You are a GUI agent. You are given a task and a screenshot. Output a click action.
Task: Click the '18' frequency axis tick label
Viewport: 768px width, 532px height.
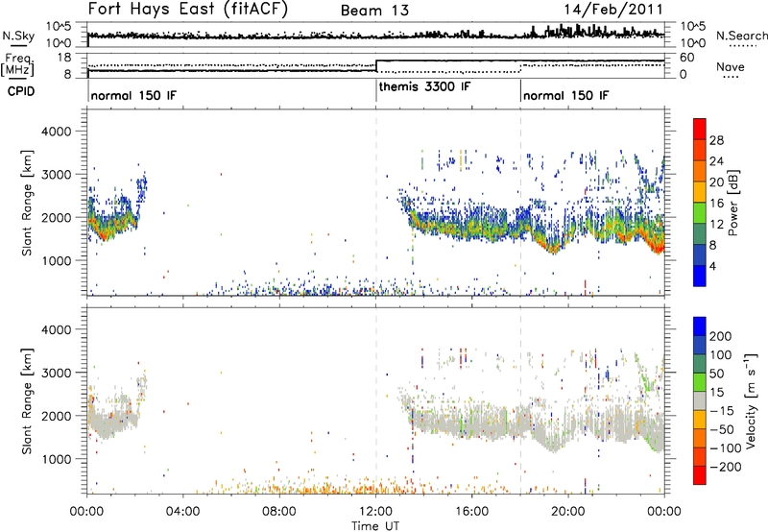point(64,58)
